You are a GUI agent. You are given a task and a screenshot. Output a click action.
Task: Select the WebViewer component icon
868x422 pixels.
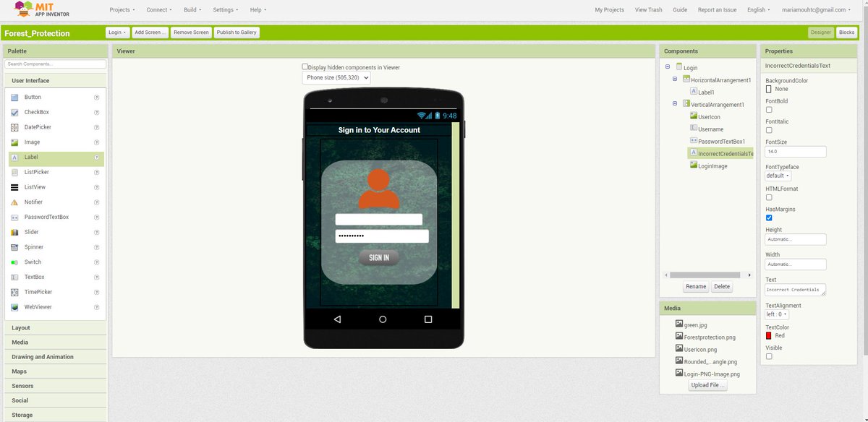14,307
